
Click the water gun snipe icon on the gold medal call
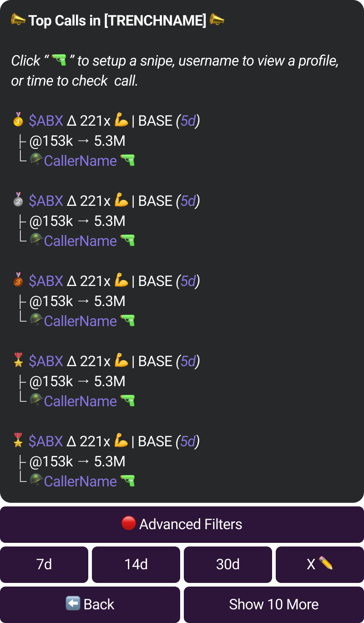coord(127,161)
